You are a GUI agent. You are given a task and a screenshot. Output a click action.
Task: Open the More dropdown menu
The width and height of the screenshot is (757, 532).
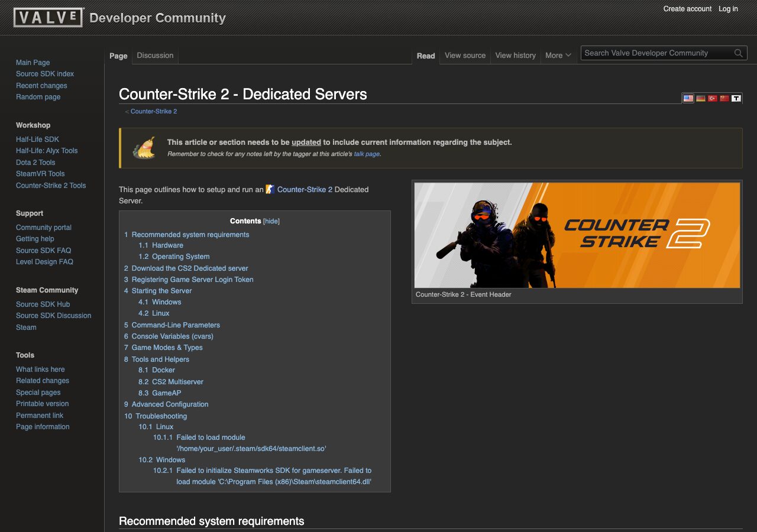tap(558, 56)
